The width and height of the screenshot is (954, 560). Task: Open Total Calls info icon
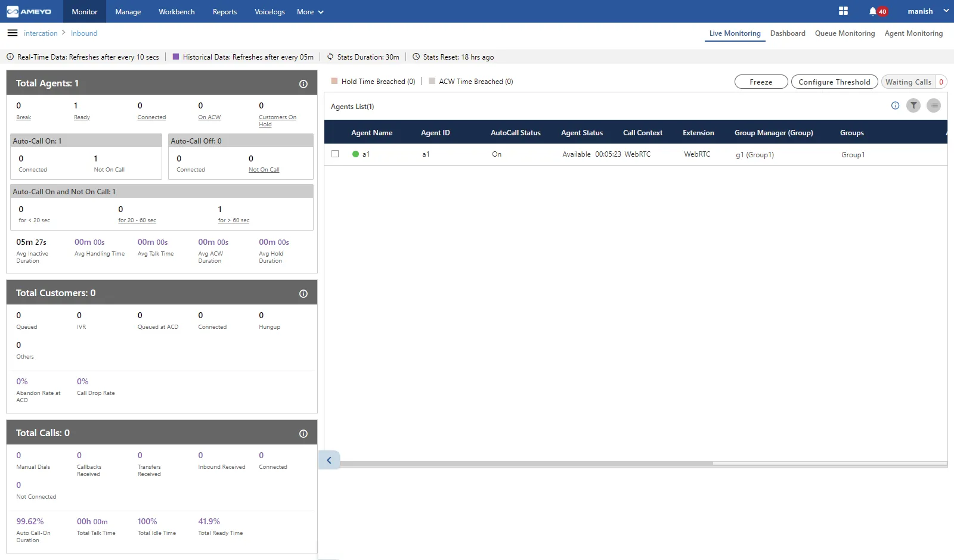(303, 434)
